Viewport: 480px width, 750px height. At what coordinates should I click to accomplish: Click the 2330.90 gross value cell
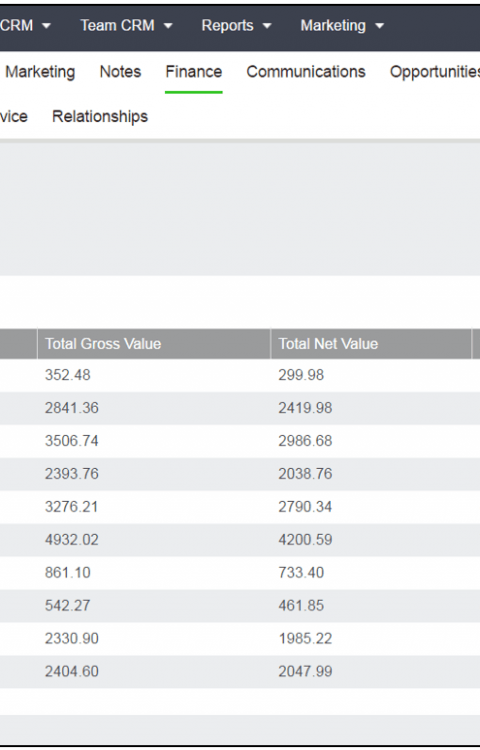pos(72,639)
